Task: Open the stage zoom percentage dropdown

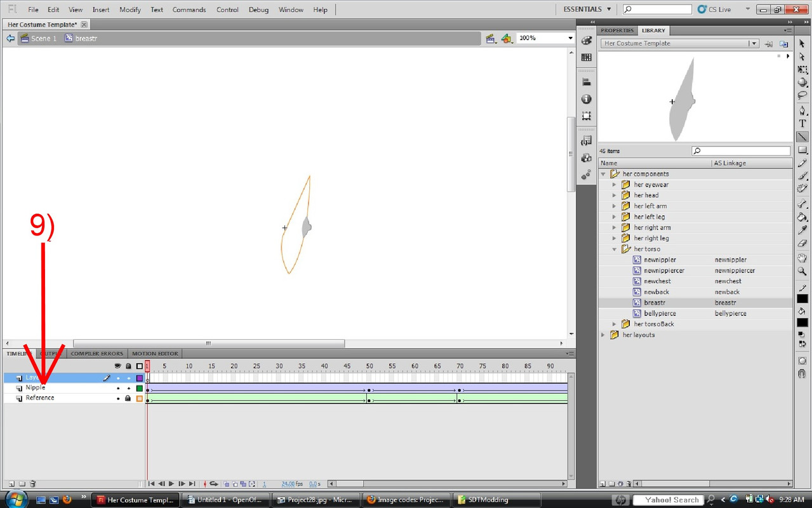Action: pos(569,38)
